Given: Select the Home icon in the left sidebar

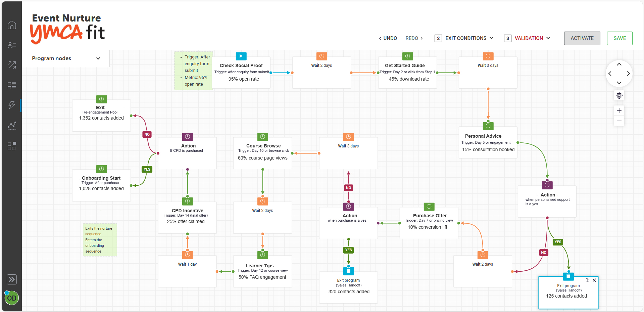Looking at the screenshot, I should pos(12,25).
